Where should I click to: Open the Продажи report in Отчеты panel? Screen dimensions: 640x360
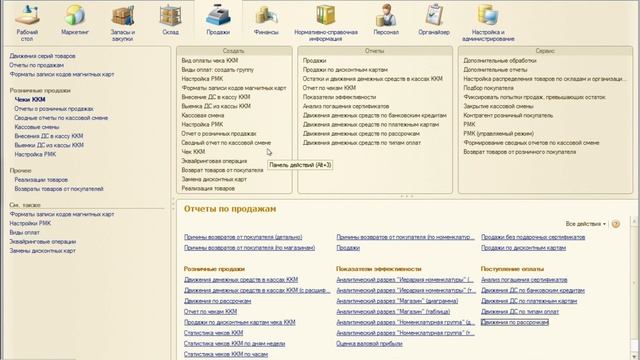(x=314, y=60)
